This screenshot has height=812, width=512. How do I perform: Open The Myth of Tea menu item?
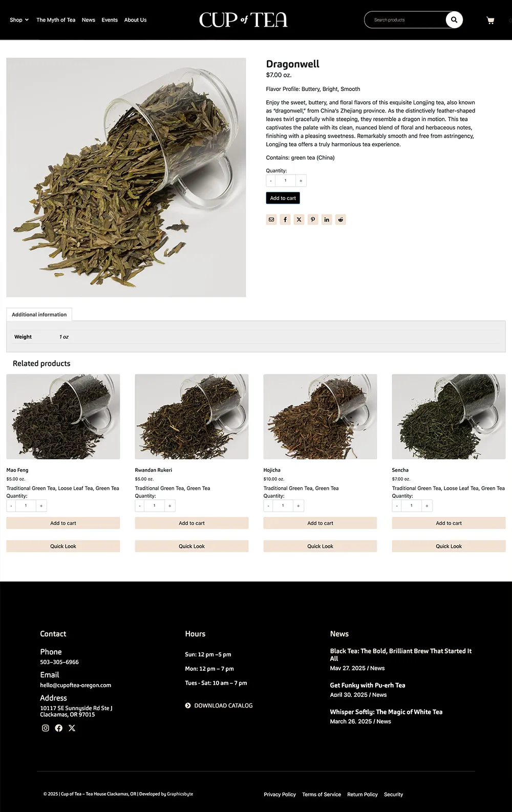tap(56, 20)
